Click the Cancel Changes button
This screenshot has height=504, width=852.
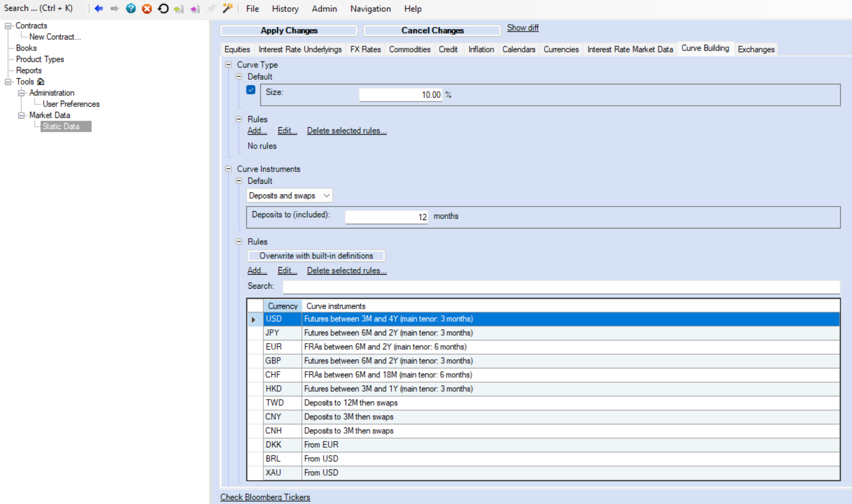(x=432, y=30)
